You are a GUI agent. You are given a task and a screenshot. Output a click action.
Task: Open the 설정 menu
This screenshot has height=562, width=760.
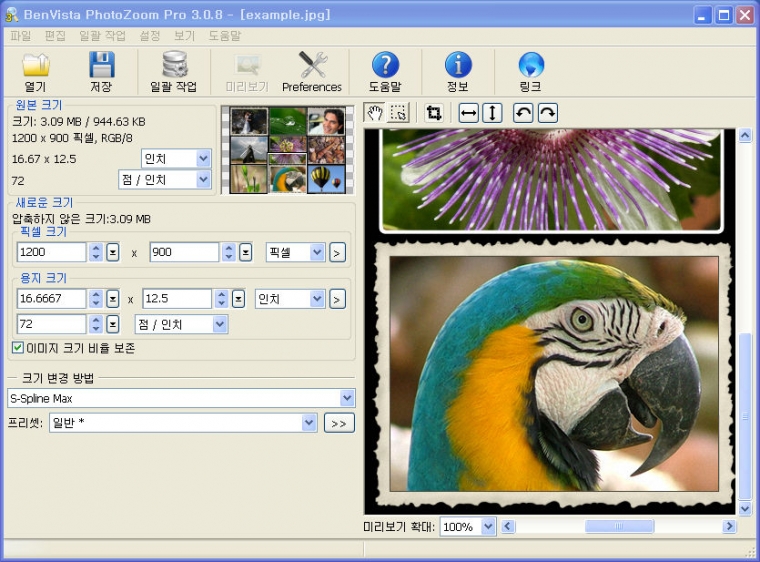point(150,35)
